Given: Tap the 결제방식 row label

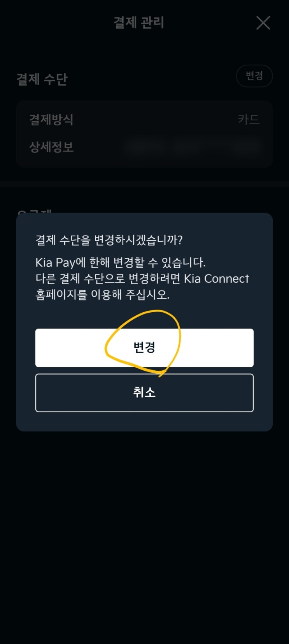Looking at the screenshot, I should point(51,120).
